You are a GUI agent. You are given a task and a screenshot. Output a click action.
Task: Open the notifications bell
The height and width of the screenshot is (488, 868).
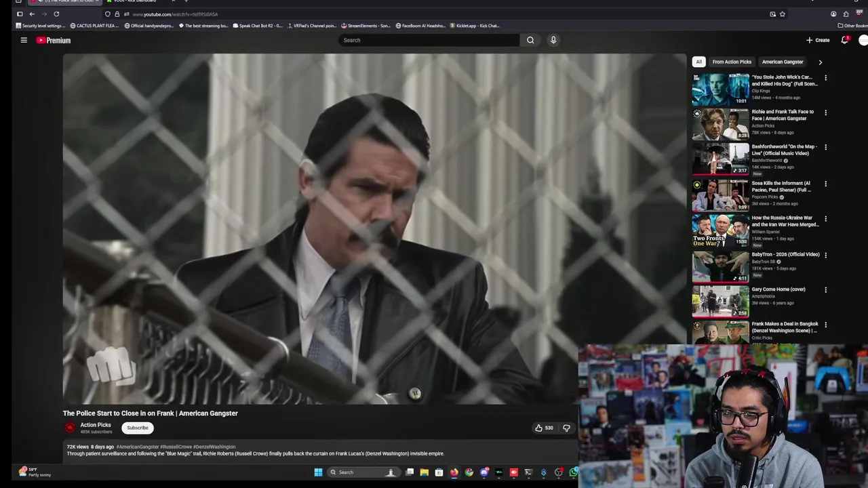(x=844, y=40)
